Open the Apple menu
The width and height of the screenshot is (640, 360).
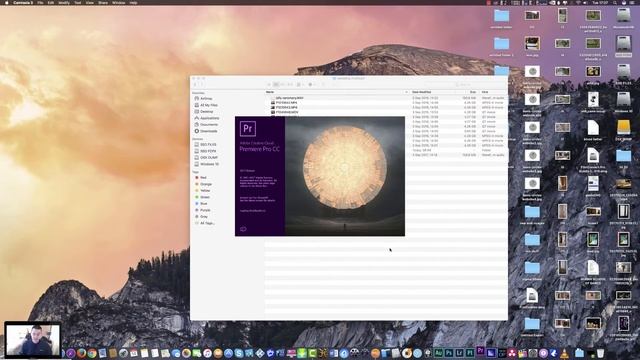[x=6, y=2]
